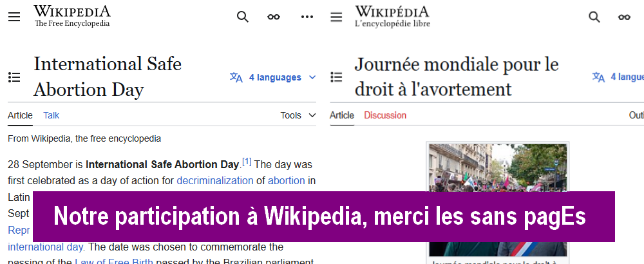The width and height of the screenshot is (644, 264).
Task: Click the English Wikipedia logo
Action: [72, 17]
